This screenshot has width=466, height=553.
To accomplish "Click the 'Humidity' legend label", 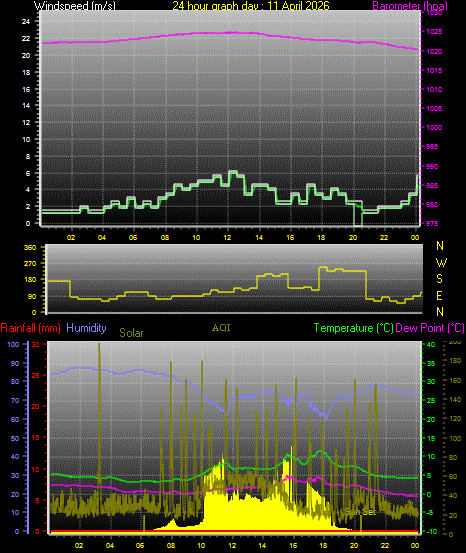I will coord(86,328).
